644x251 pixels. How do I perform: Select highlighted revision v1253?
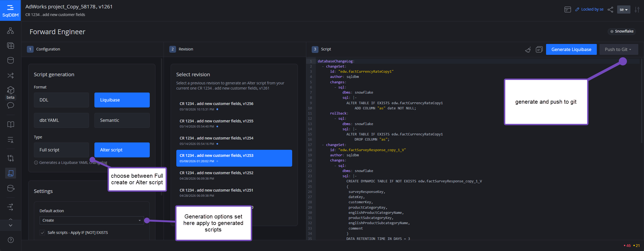click(x=234, y=158)
